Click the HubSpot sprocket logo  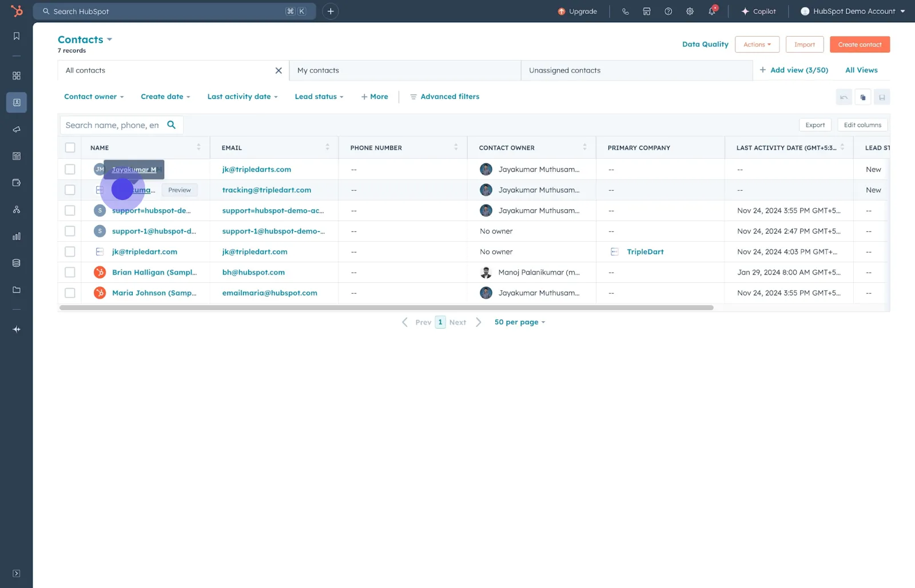17,11
